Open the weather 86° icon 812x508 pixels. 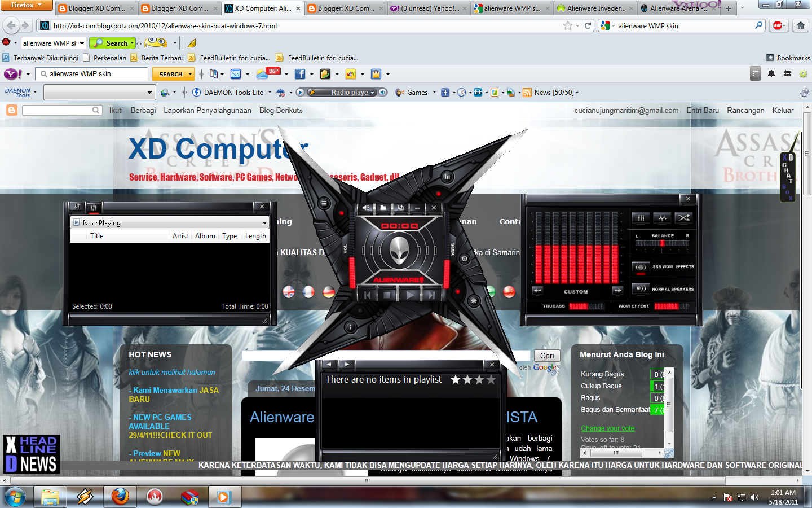[x=268, y=73]
